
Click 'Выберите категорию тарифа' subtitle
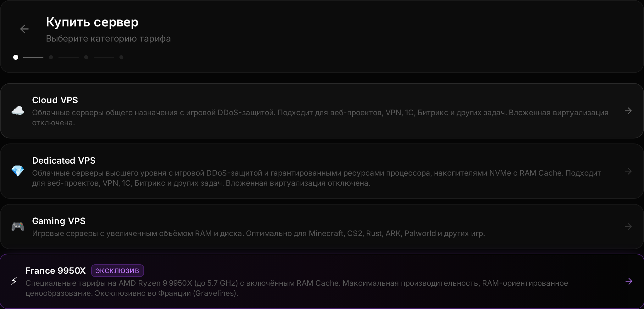108,38
